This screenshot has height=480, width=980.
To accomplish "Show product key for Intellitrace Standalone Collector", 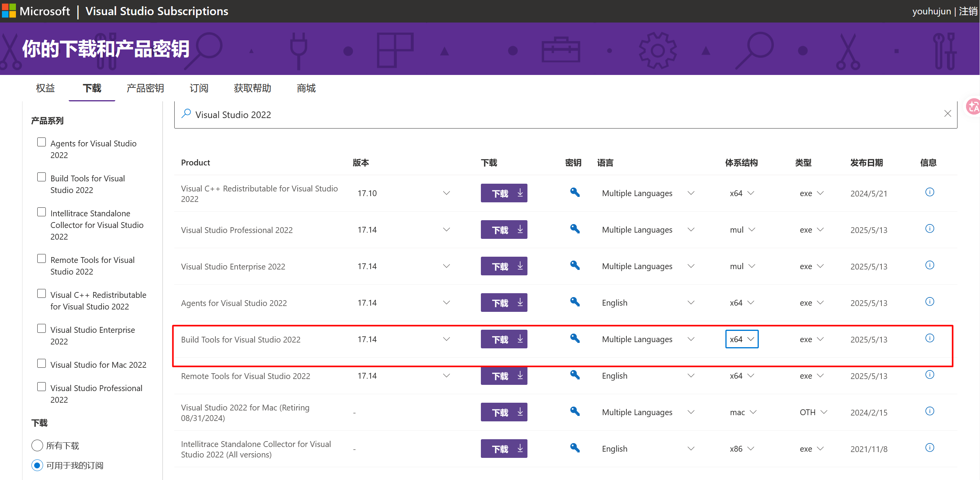I will [575, 448].
